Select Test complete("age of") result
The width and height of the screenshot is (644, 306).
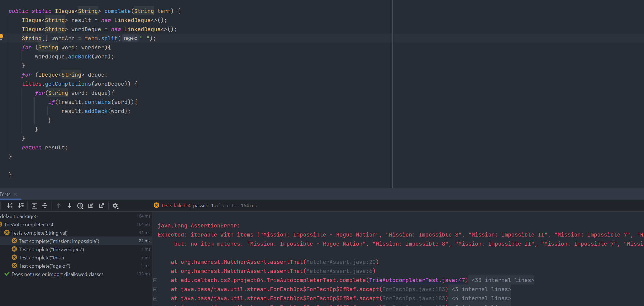click(44, 266)
